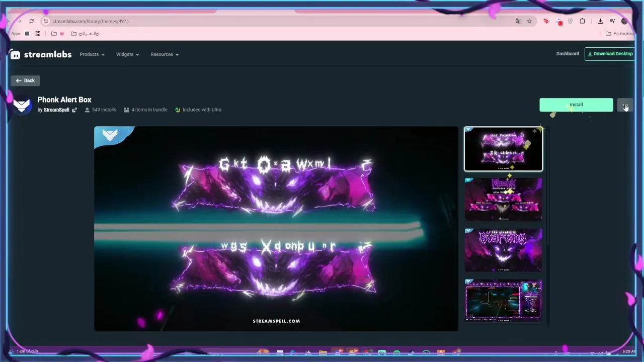
Task: Select the gameplay overlay thumbnail
Action: (x=503, y=301)
